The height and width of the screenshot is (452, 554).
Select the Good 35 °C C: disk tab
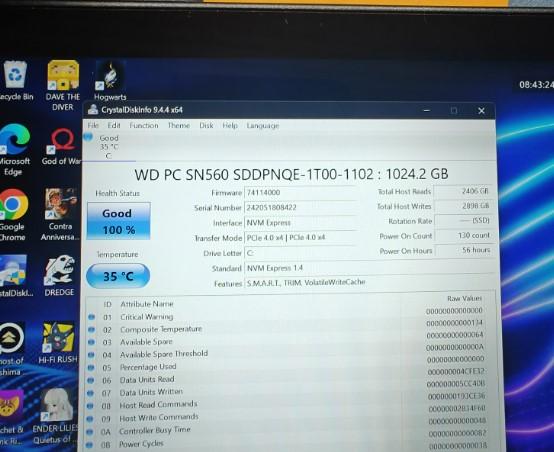pyautogui.click(x=109, y=147)
